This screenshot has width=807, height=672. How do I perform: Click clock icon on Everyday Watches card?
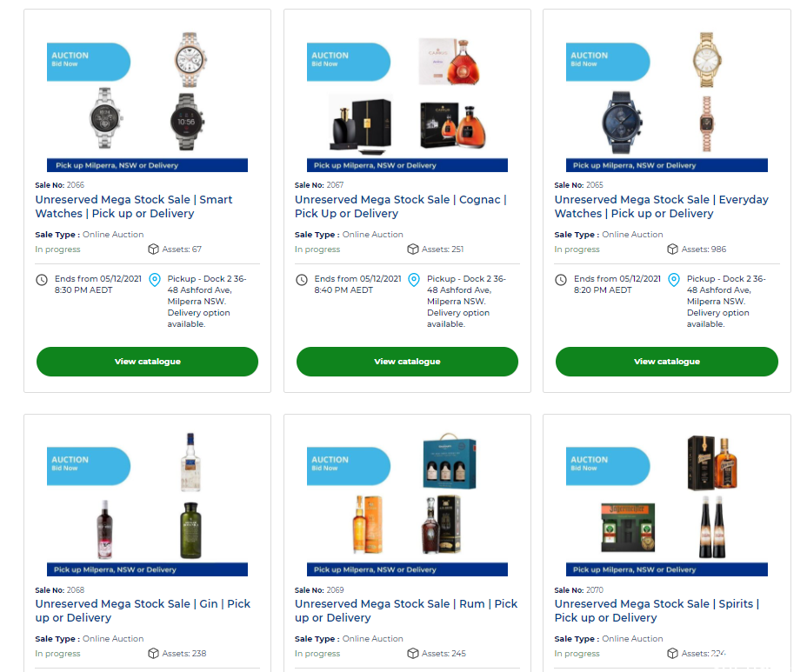(561, 280)
